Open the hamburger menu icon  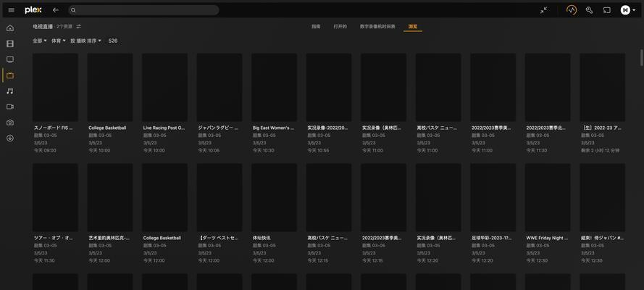point(12,10)
